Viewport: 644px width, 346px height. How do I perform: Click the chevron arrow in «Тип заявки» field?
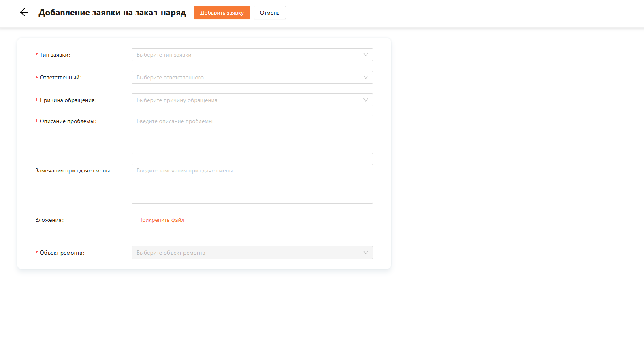click(x=365, y=55)
